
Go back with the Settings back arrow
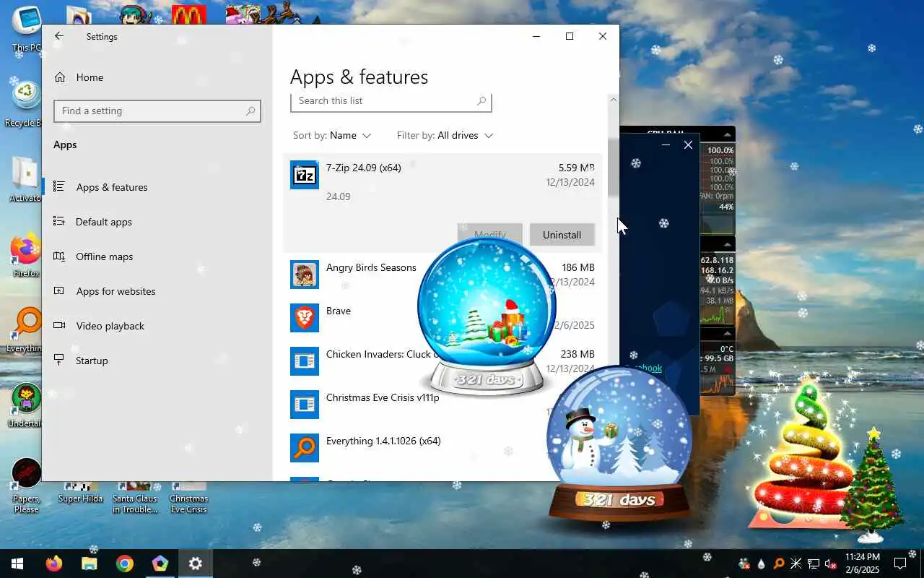click(x=59, y=36)
